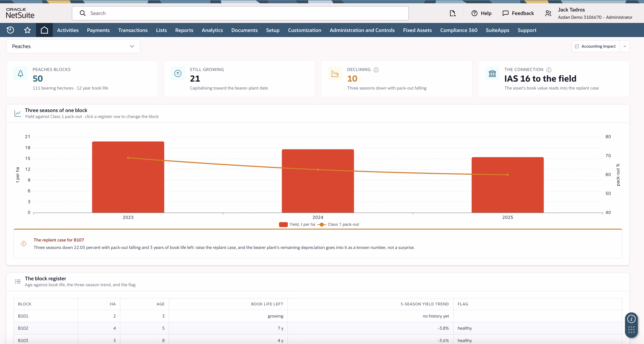644x344 pixels.
Task: Click the up-arrow icon on Still Growing card
Action: pyautogui.click(x=178, y=73)
